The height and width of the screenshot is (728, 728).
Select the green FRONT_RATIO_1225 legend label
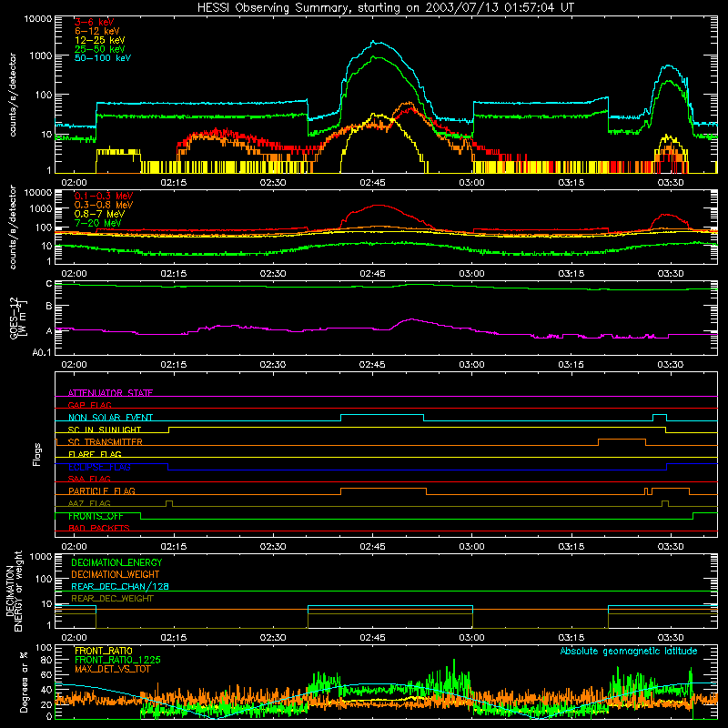coord(117,660)
